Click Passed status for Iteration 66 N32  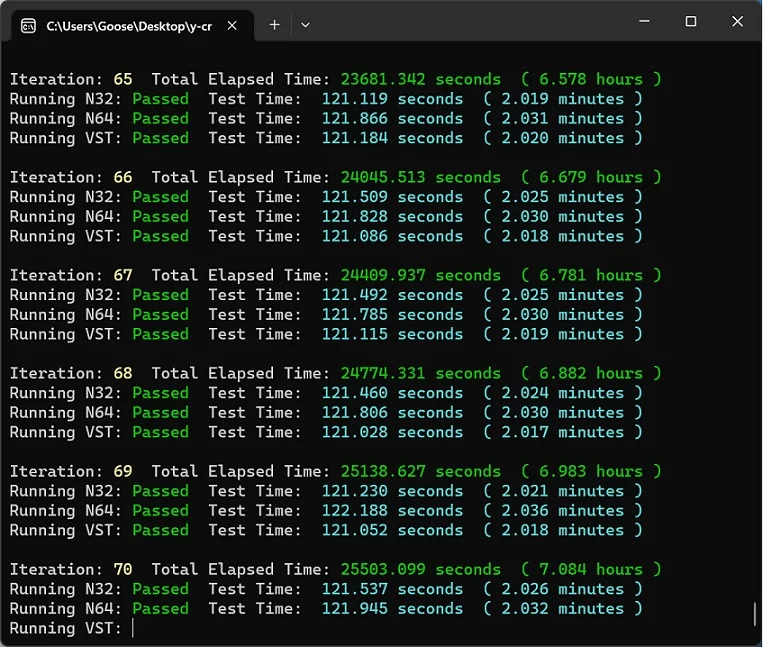(x=161, y=197)
